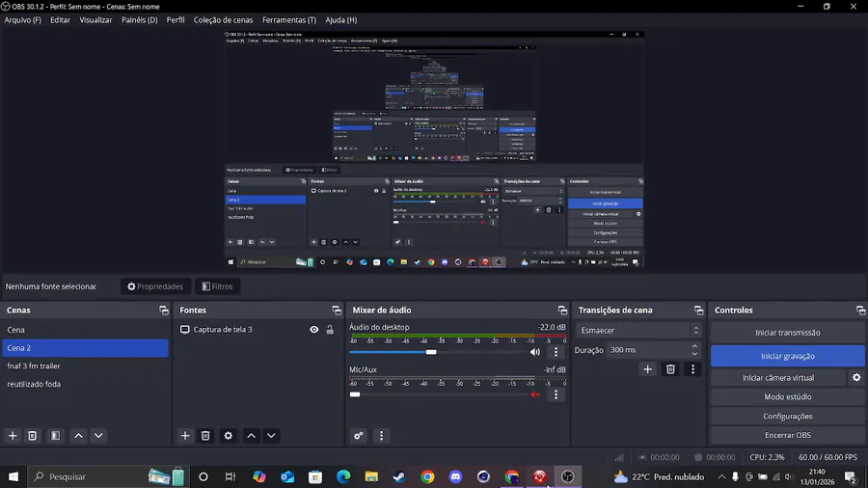Open Configurações button
The height and width of the screenshot is (488, 868).
tap(787, 416)
